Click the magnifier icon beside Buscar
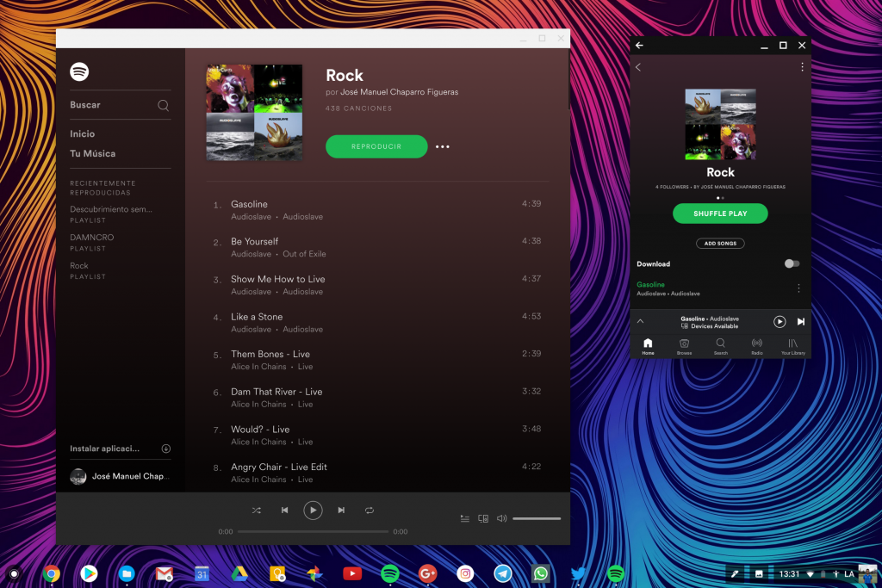Screen dimensions: 882x588 [163, 105]
